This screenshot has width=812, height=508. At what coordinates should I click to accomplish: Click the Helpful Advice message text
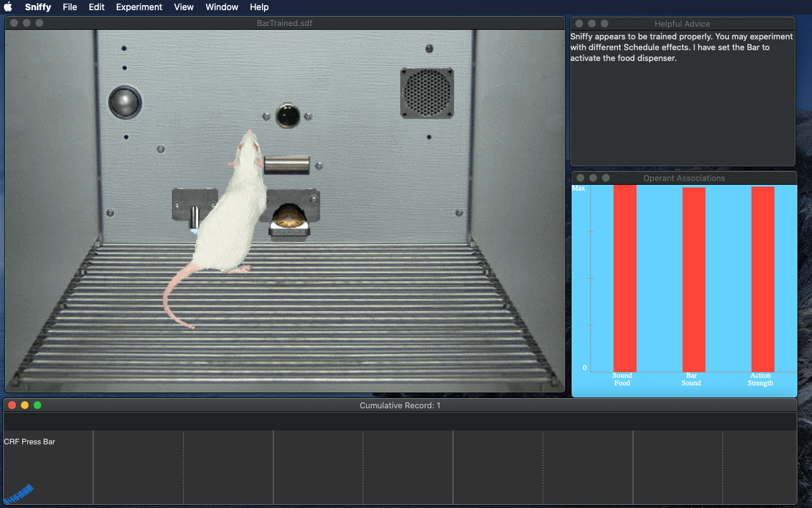(x=681, y=47)
